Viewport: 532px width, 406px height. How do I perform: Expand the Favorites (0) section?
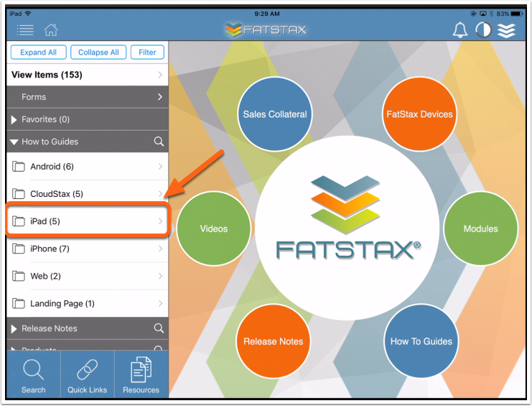point(87,119)
